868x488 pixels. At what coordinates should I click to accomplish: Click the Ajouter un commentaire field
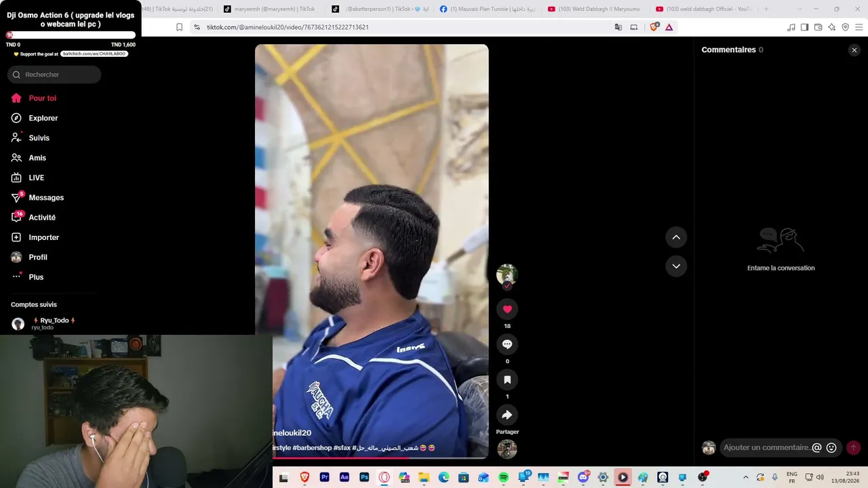(x=766, y=447)
